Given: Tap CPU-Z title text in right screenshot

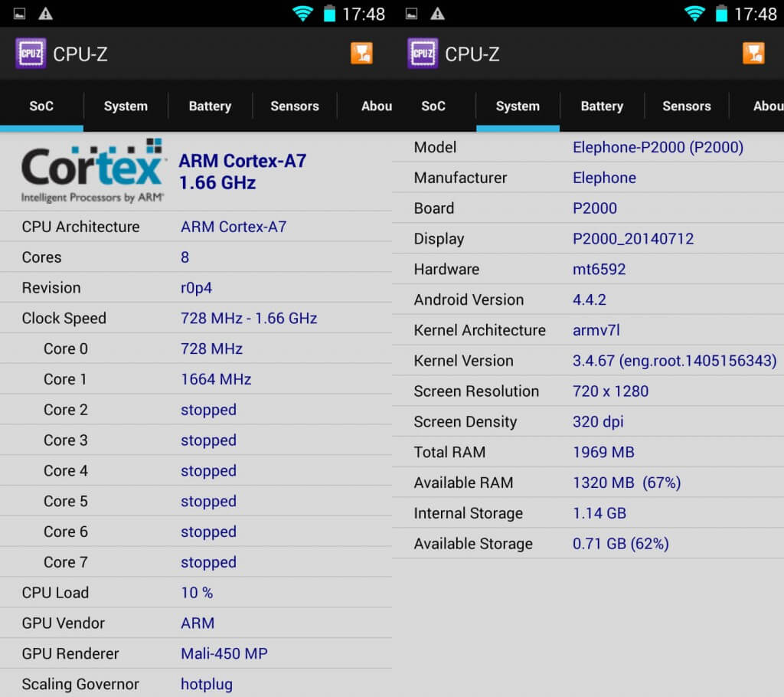Looking at the screenshot, I should (x=472, y=54).
